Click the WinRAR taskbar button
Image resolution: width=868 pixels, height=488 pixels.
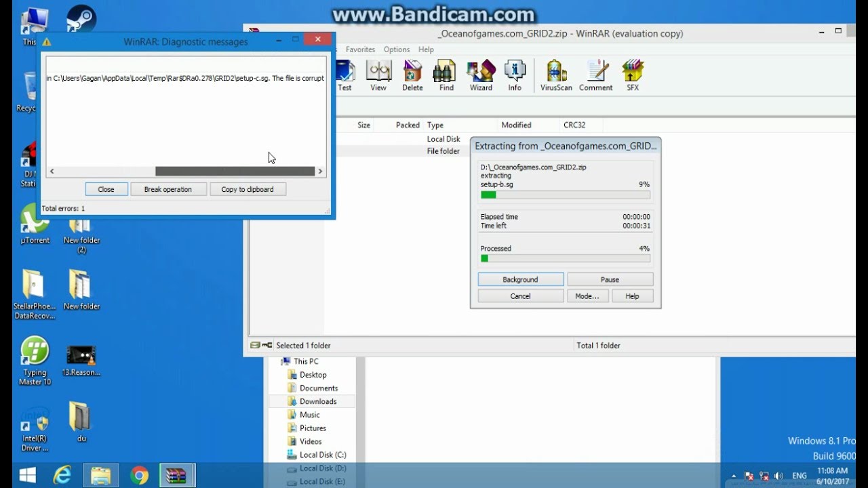pyautogui.click(x=178, y=474)
